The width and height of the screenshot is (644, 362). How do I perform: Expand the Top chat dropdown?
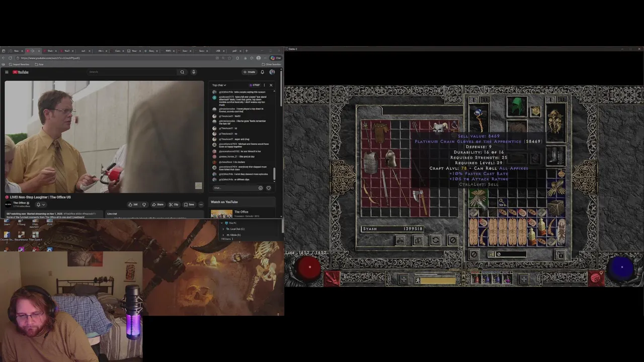pyautogui.click(x=219, y=85)
